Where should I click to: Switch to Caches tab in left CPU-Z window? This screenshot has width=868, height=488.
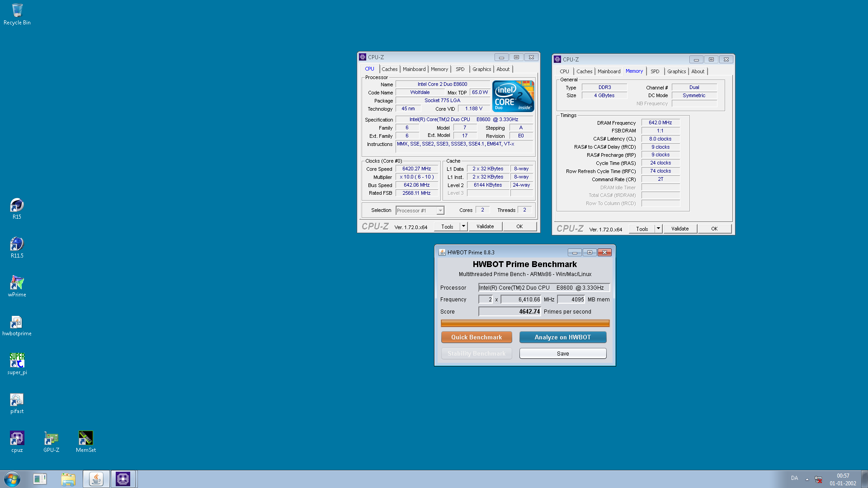click(389, 69)
